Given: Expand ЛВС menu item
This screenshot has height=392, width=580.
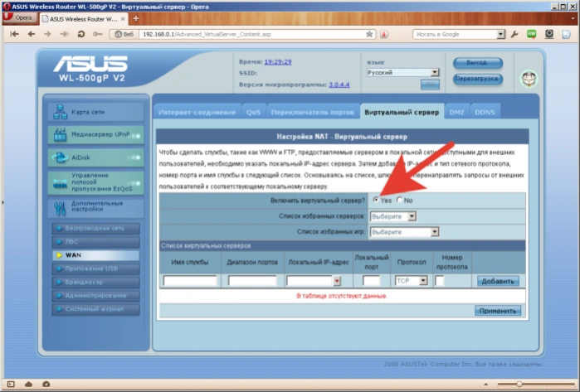Looking at the screenshot, I should click(x=95, y=242).
